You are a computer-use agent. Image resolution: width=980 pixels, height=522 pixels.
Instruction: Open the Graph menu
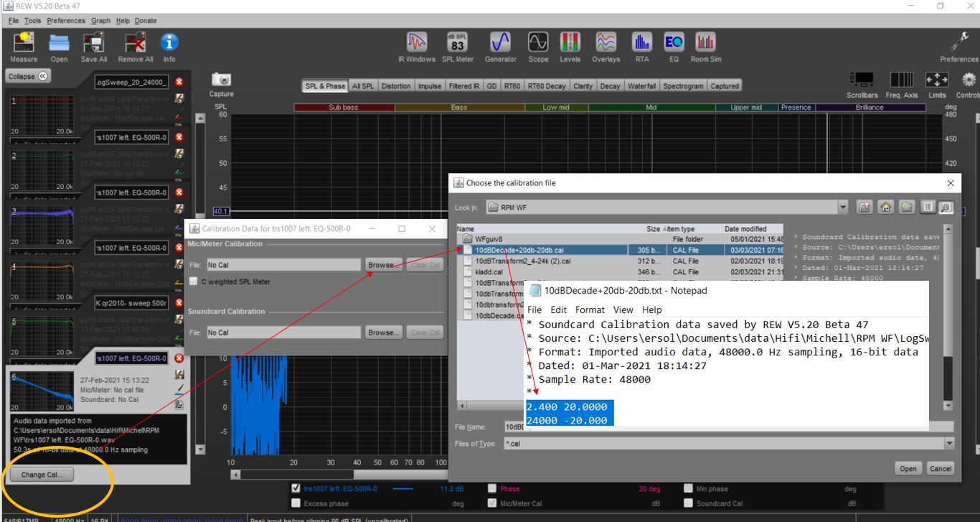pyautogui.click(x=100, y=21)
